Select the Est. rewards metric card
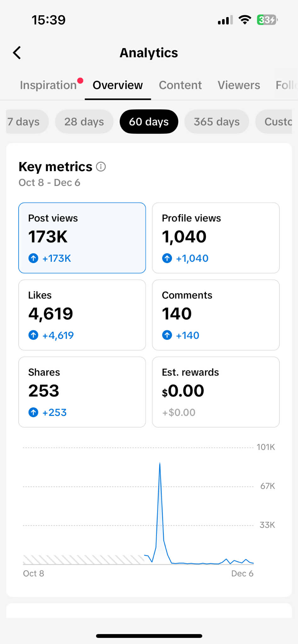The width and height of the screenshot is (298, 644). point(216,392)
